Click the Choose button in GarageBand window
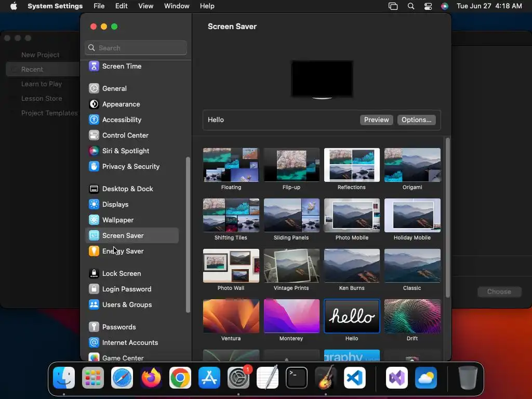532x399 pixels. point(499,292)
